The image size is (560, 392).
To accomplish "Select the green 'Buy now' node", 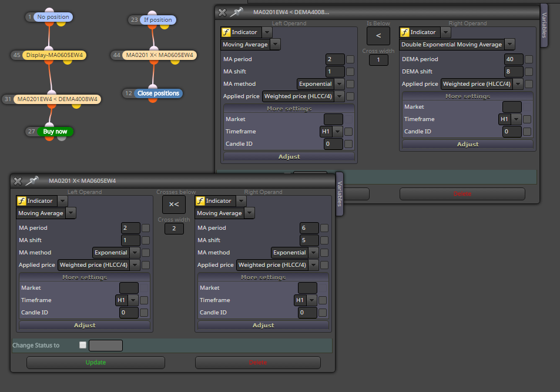I will click(55, 132).
